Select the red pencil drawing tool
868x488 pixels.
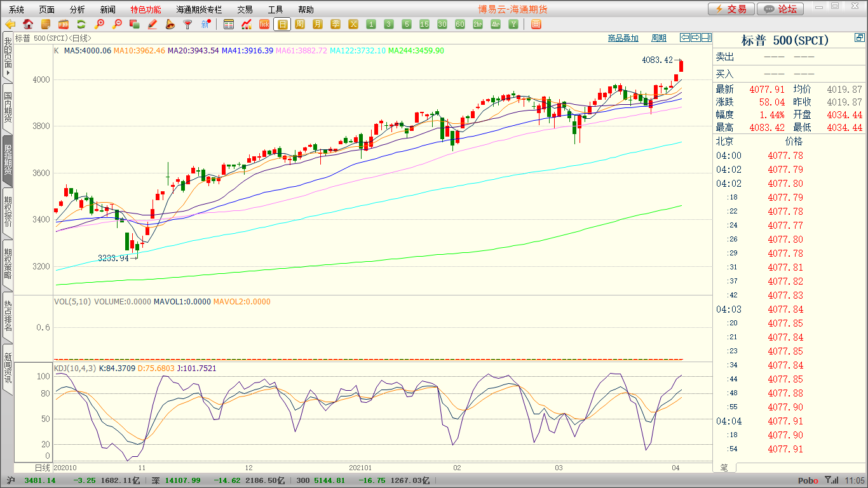coord(153,24)
